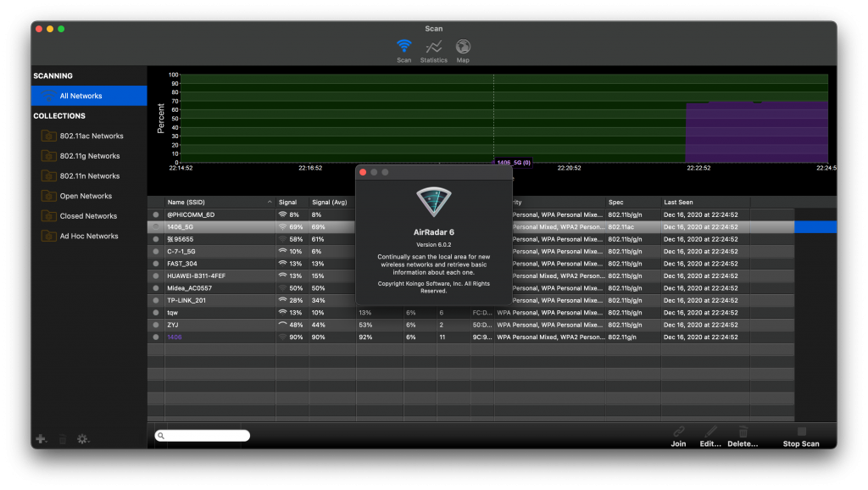Select the Midea_AC0557 network name
The width and height of the screenshot is (868, 490).
(189, 288)
